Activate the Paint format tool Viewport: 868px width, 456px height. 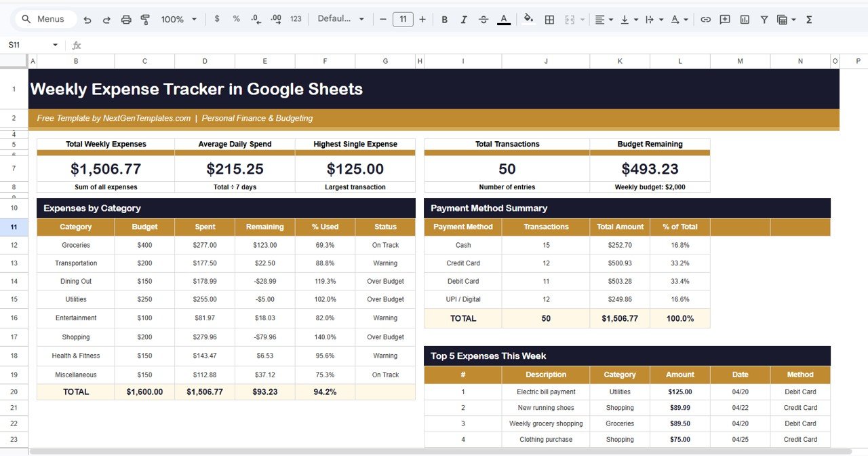coord(145,20)
